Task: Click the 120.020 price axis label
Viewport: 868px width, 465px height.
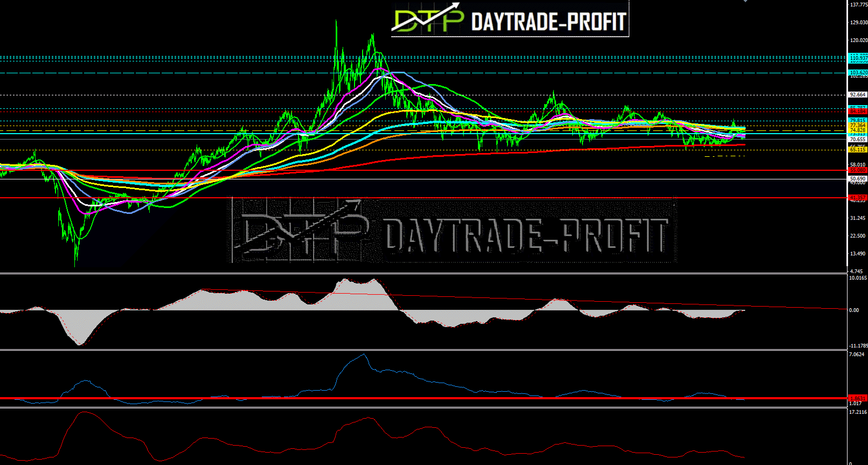Action: [858, 40]
